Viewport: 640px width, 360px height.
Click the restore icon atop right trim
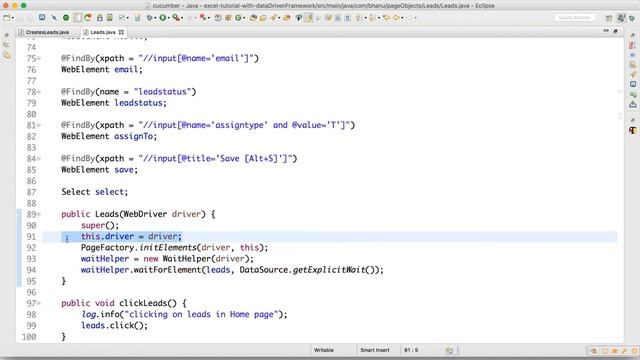point(633,36)
